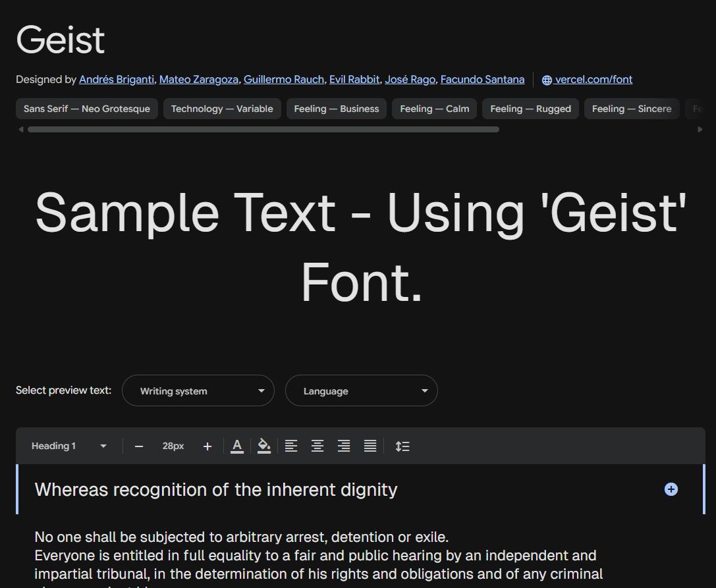716x588 pixels.
Task: Visit the vercel.com/font link
Action: point(593,80)
